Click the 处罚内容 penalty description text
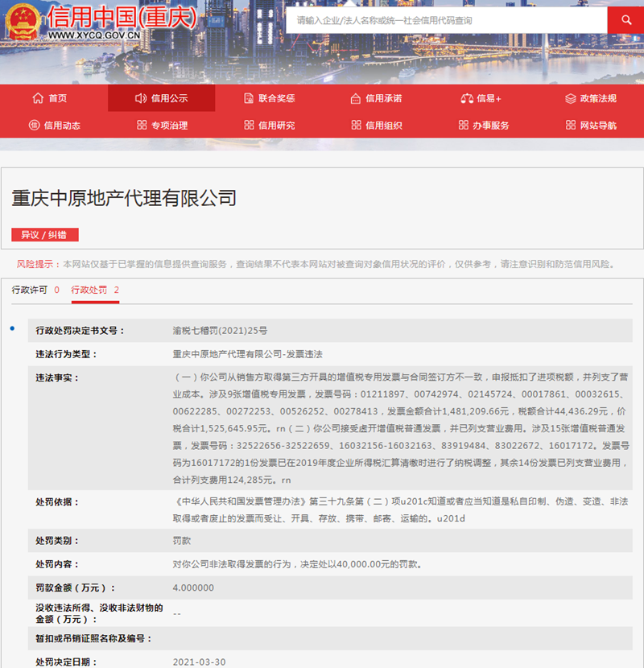 (298, 564)
